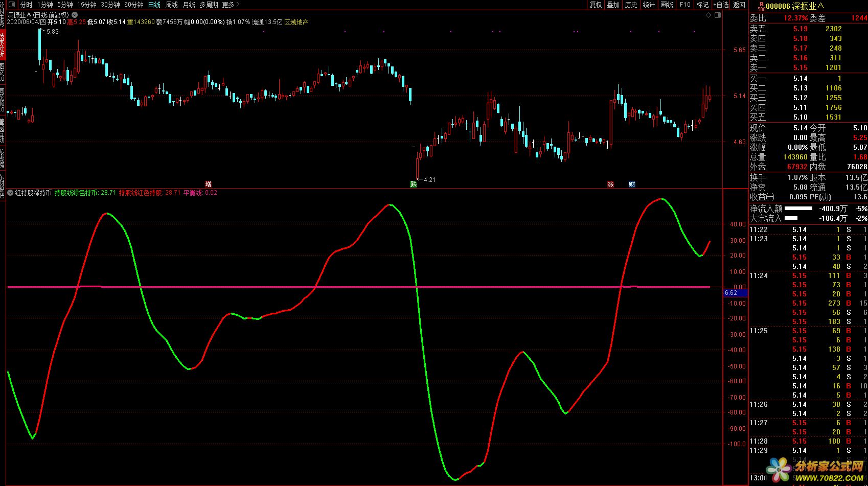Expand the 更多 more periods menu
This screenshot has width=868, height=486.
pyautogui.click(x=231, y=5)
